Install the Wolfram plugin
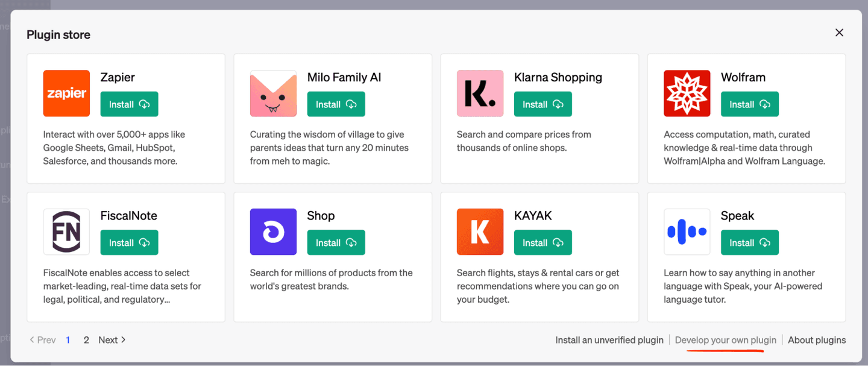 pos(749,104)
